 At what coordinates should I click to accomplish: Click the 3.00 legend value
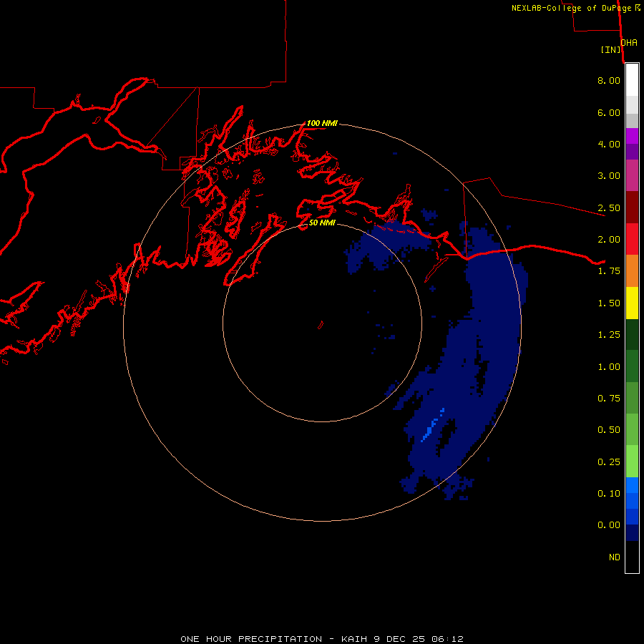click(609, 176)
